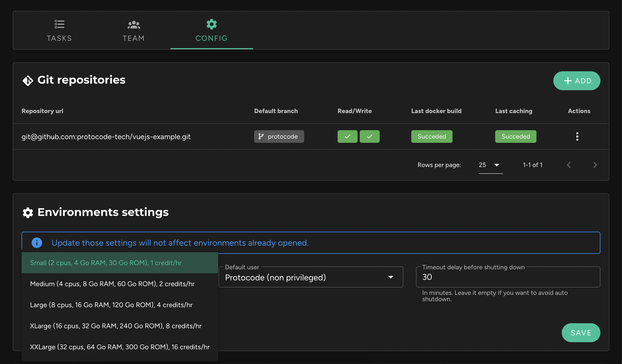Click the 'Update those settings' notice text

(x=180, y=243)
